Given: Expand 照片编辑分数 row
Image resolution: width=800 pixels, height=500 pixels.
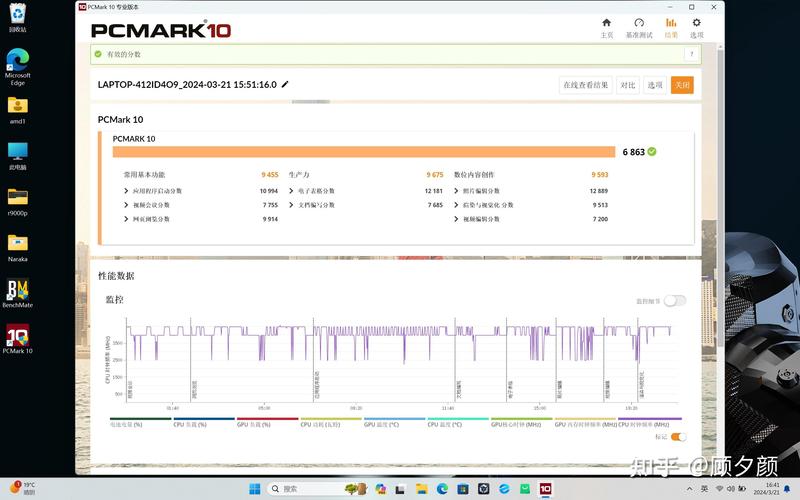Looking at the screenshot, I should (457, 191).
